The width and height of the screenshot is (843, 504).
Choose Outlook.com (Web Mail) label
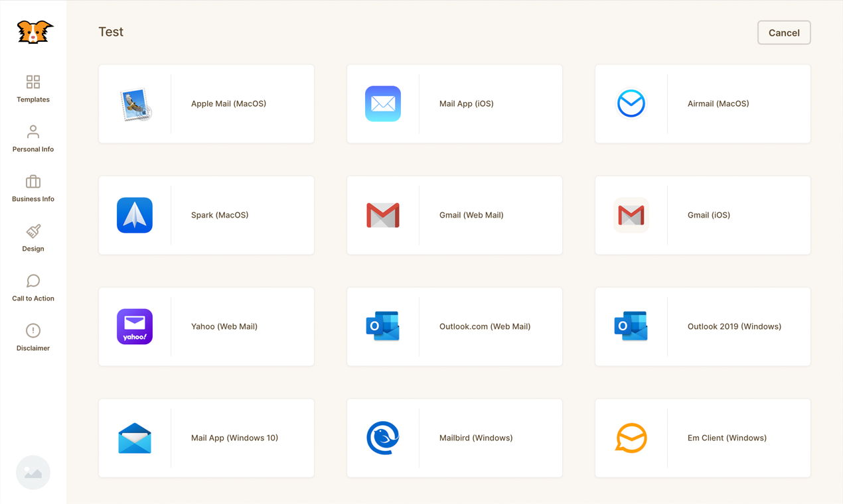(485, 326)
